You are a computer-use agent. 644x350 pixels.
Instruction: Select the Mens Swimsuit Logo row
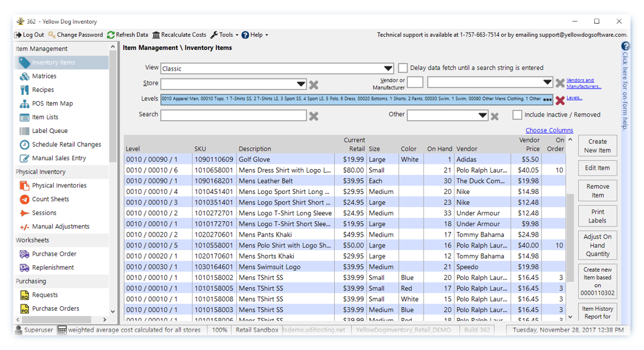pyautogui.click(x=345, y=267)
